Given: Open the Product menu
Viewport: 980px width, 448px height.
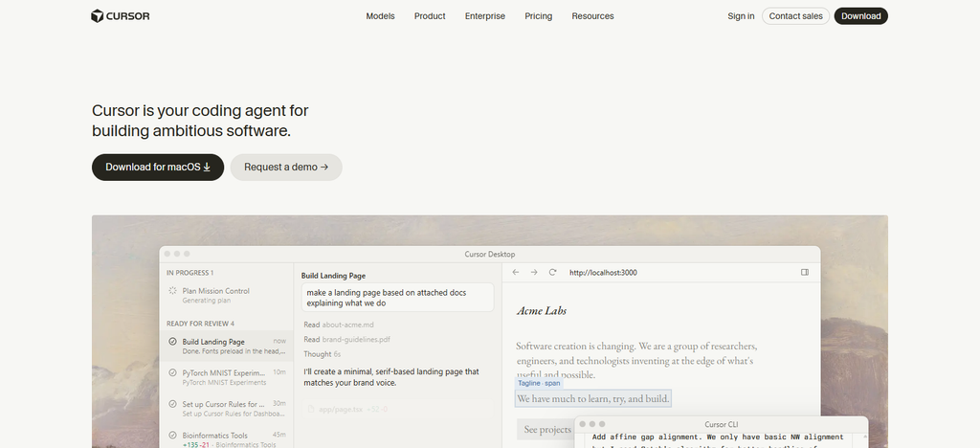Looking at the screenshot, I should pyautogui.click(x=430, y=16).
